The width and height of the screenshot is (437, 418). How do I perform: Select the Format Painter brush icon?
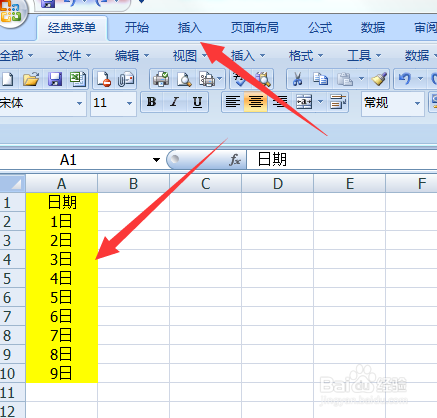tap(379, 79)
